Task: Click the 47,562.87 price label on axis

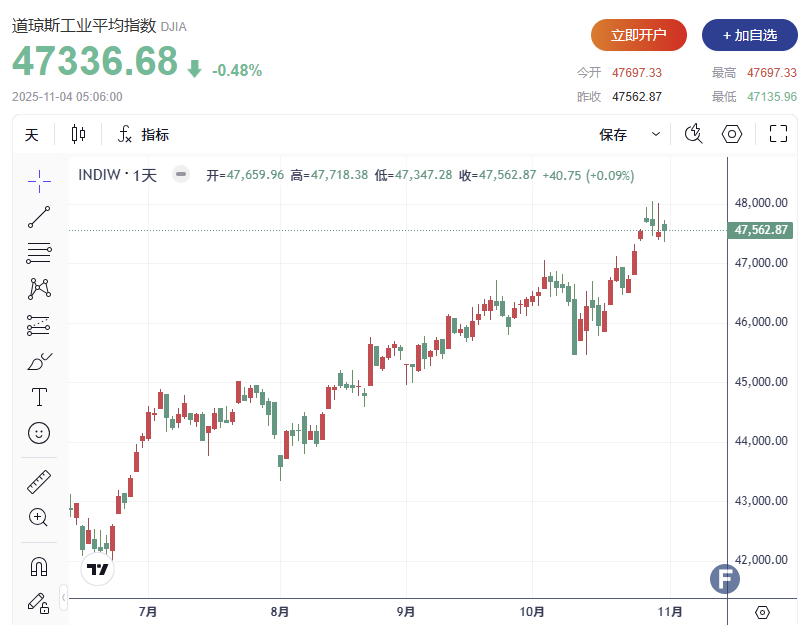Action: (x=760, y=230)
